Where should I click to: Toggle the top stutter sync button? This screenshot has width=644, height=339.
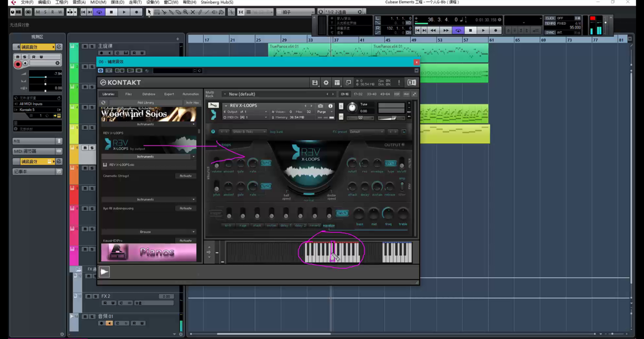point(266,163)
